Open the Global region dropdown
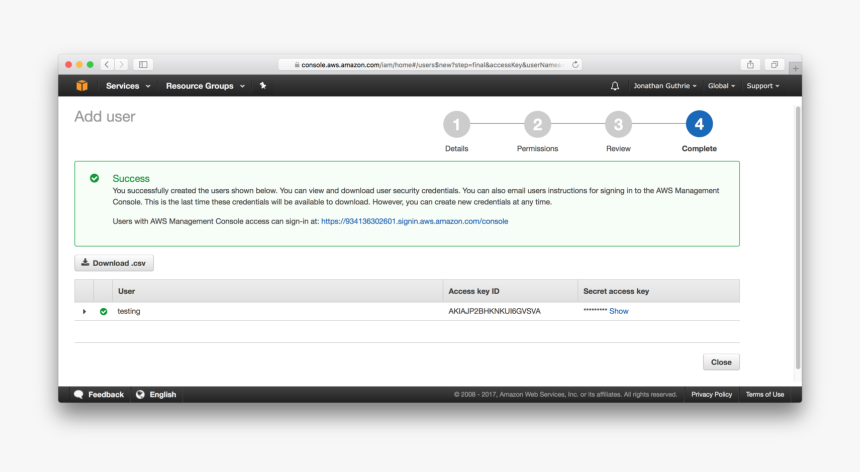Screen dimensions: 860x472 (721, 86)
